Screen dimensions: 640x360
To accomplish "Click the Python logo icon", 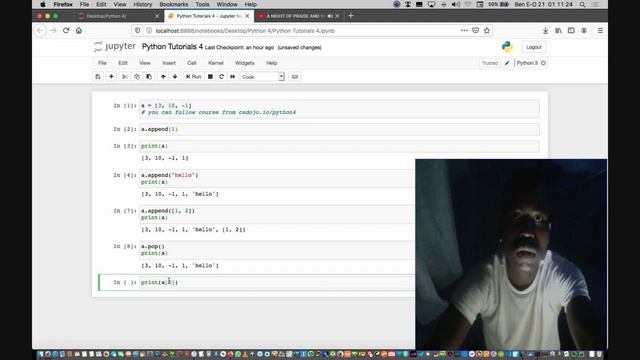I will click(x=507, y=47).
